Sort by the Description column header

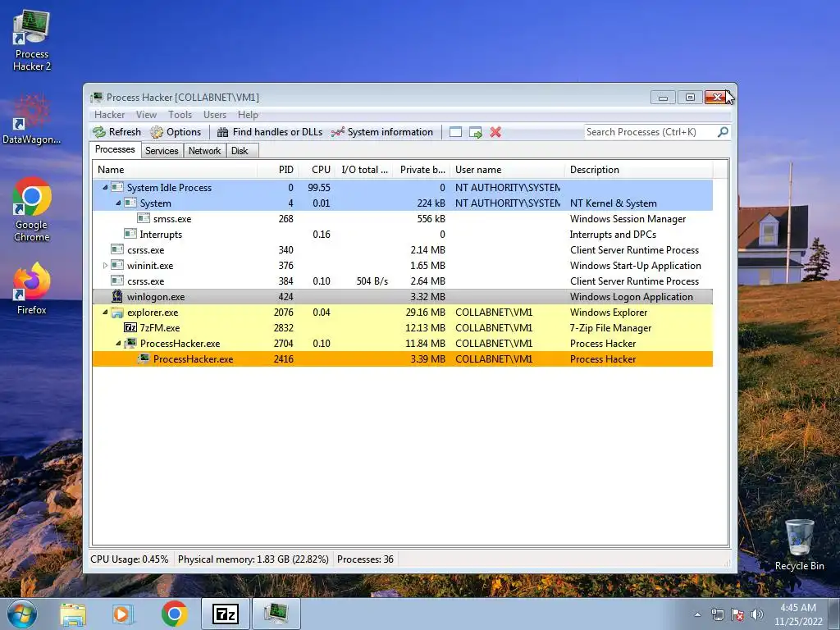pos(638,170)
